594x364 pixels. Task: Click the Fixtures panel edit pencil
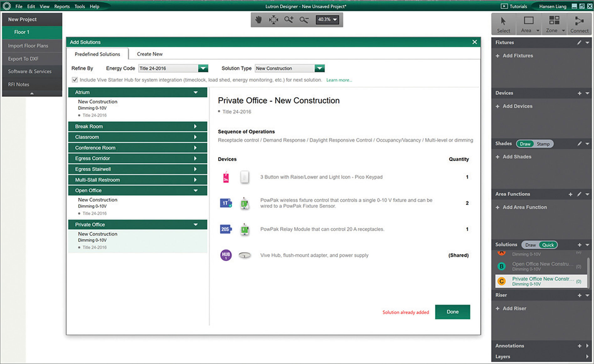point(579,43)
